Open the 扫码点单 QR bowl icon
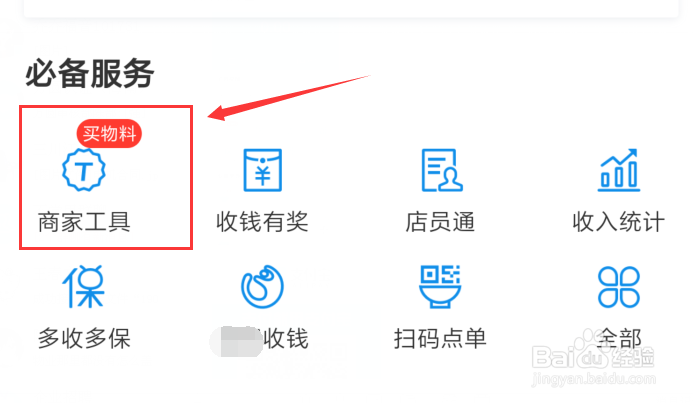Viewport: 693px width, 403px height. [440, 287]
